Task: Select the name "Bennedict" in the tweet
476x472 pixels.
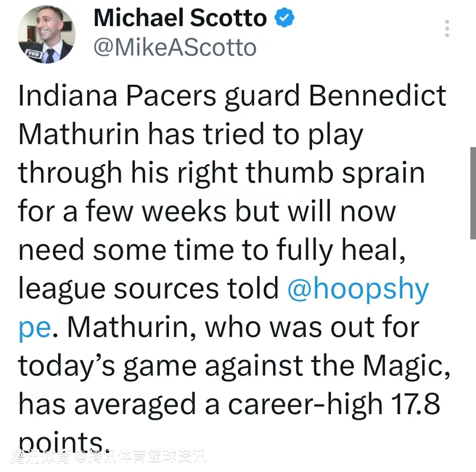Action: pos(378,96)
